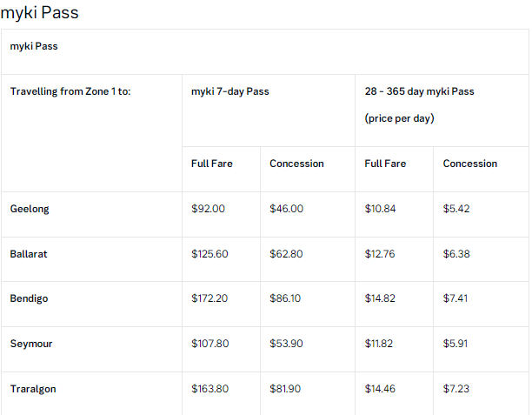Click the $92.00 Geelong 7-day full fare

tap(208, 209)
